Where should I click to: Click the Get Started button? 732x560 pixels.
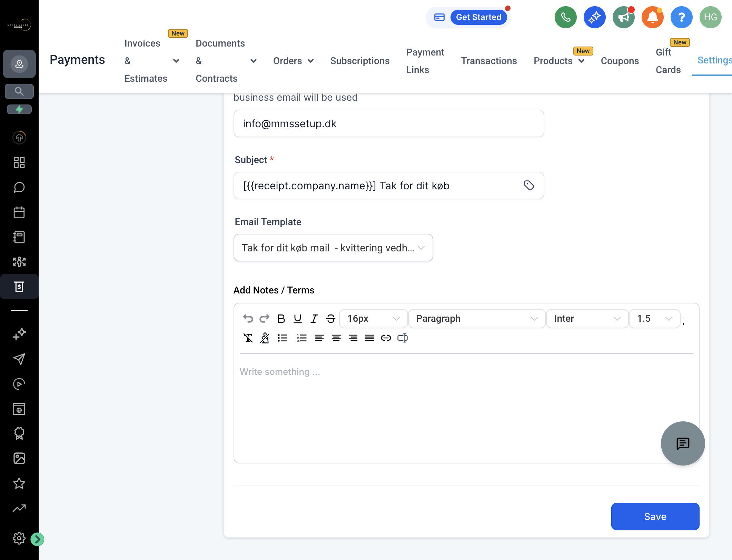pos(478,17)
